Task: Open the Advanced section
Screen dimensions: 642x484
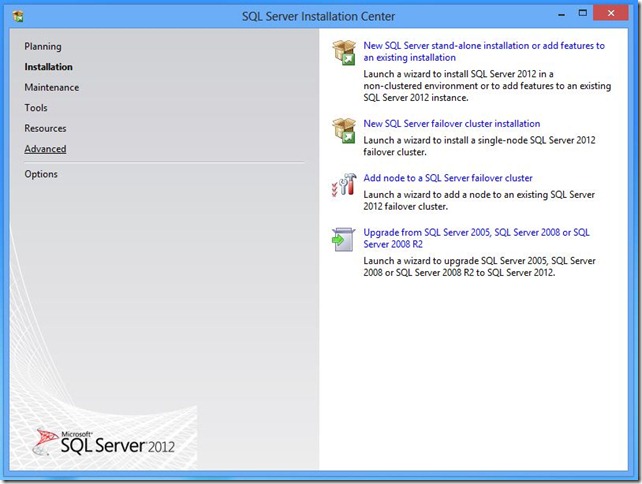Action: click(x=45, y=149)
